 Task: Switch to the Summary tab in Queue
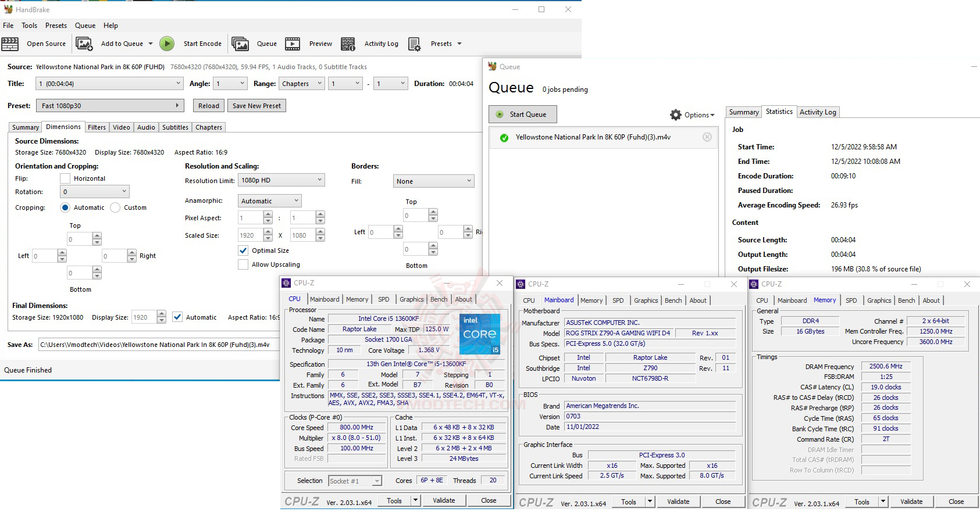pyautogui.click(x=744, y=112)
